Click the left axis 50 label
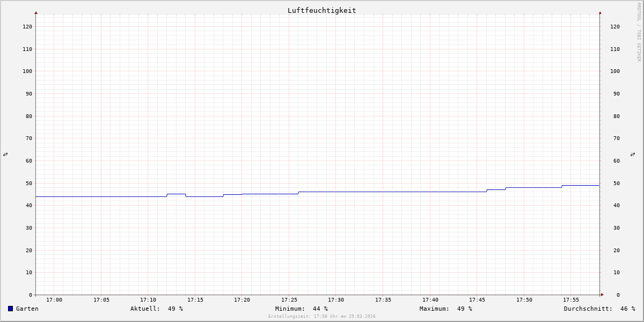 click(x=29, y=183)
